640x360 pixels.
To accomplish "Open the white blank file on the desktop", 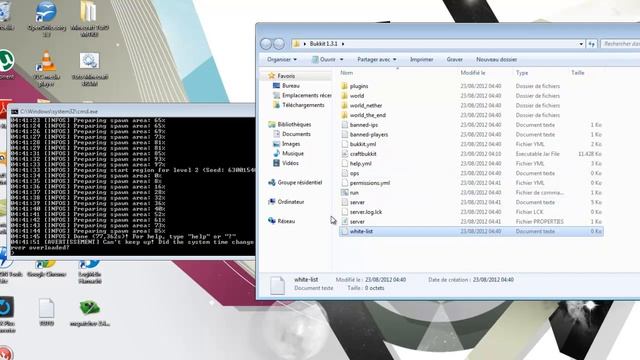I will (x=47, y=312).
